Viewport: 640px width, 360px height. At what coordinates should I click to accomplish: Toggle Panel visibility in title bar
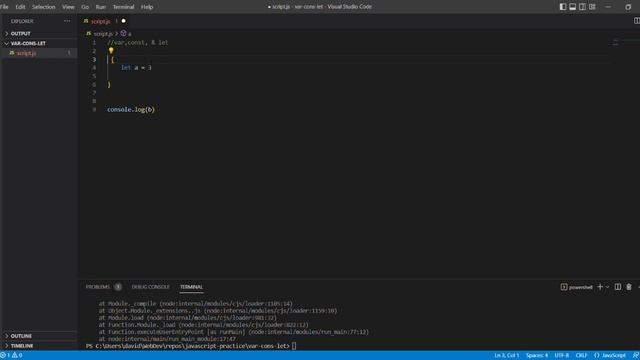pos(573,7)
